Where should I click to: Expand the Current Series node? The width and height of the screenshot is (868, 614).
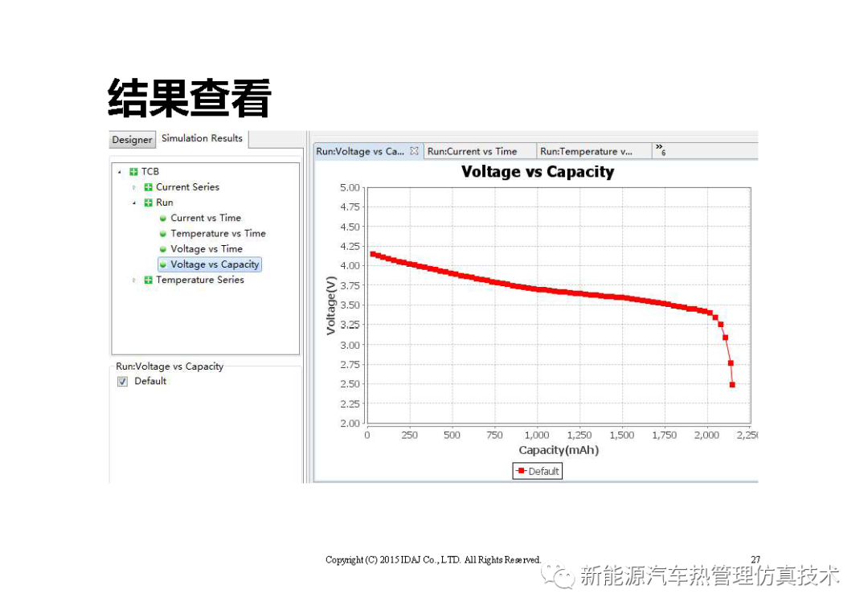(134, 188)
